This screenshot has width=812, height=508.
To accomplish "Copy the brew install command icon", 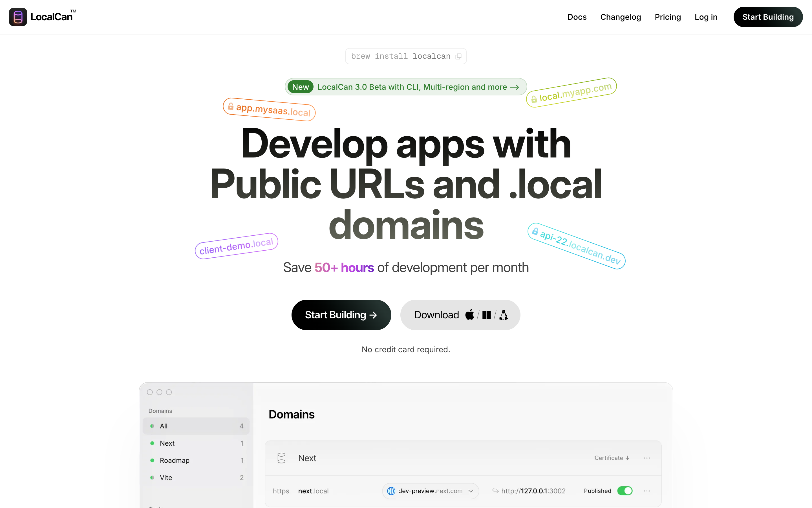I will click(x=458, y=56).
